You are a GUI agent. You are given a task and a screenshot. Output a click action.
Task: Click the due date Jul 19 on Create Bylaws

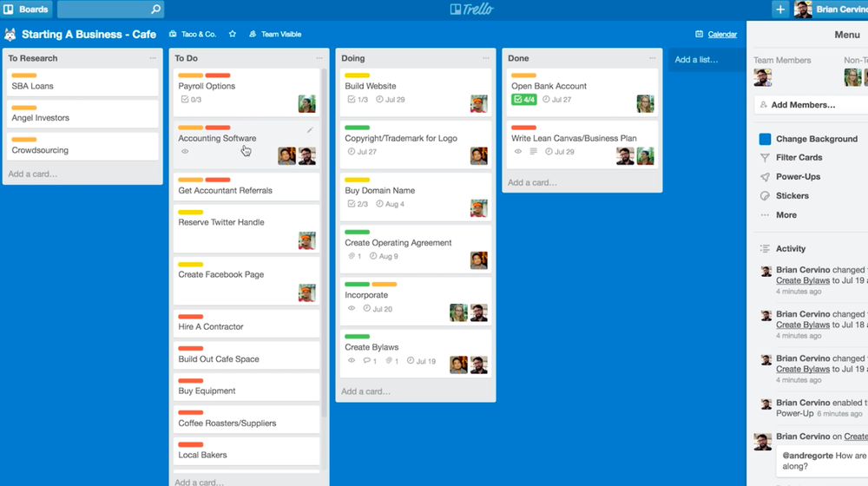pyautogui.click(x=421, y=361)
